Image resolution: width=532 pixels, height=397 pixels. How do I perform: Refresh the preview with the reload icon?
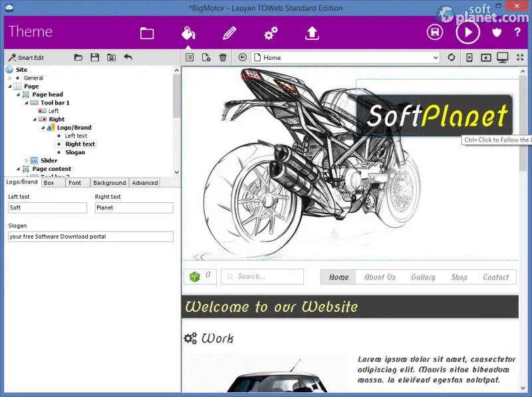coord(452,57)
